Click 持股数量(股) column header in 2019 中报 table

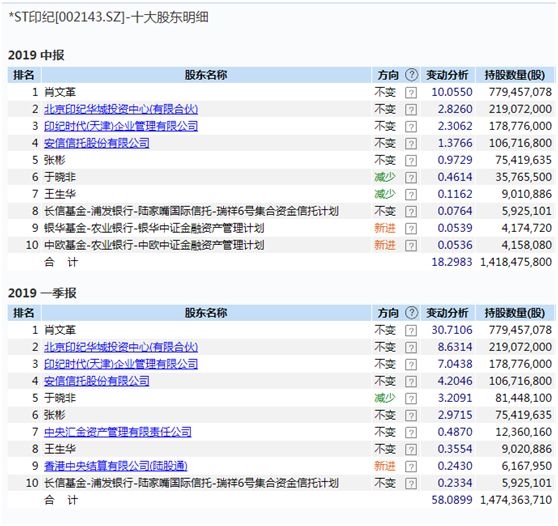(x=515, y=75)
